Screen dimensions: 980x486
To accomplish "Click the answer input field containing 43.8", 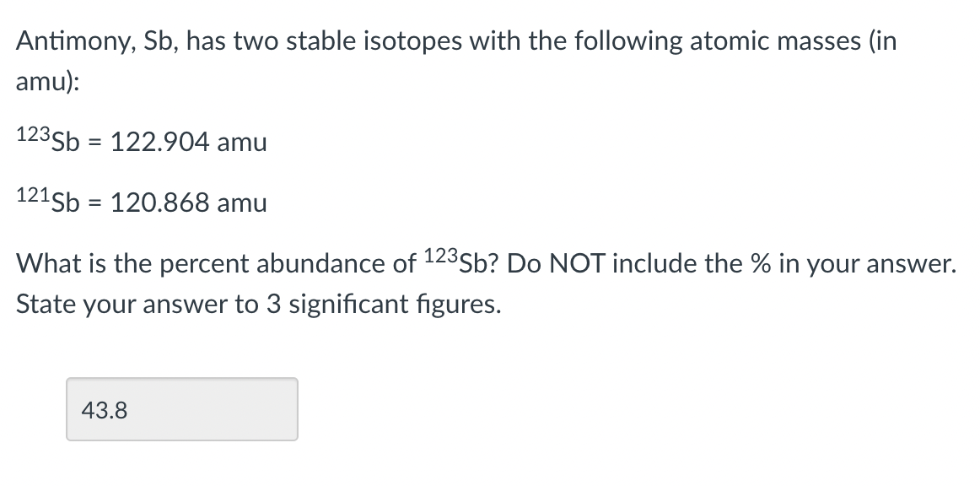I will (181, 409).
